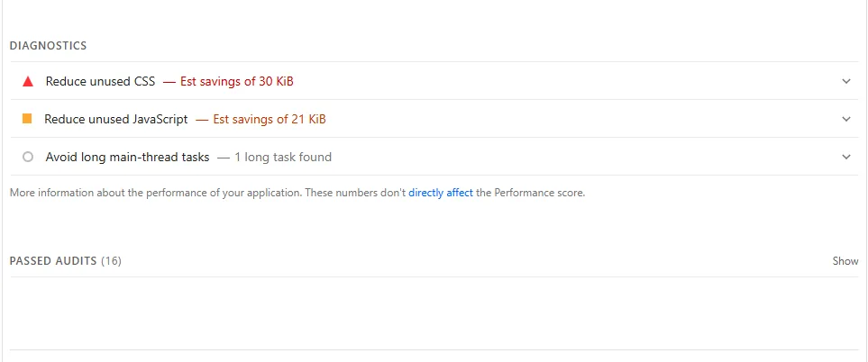Click the (16) passed audits count

[111, 261]
